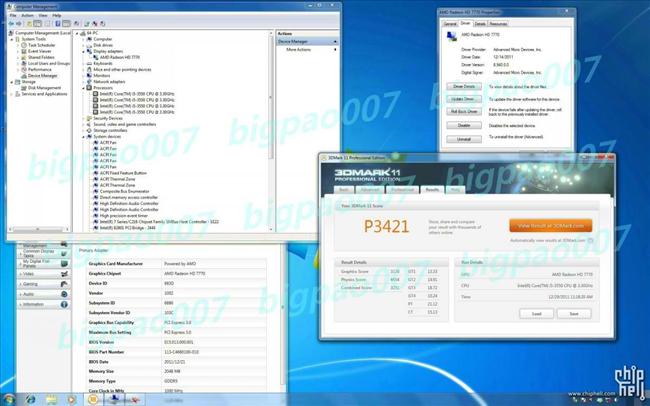
Task: Click the Network adapters category icon
Action: (89, 82)
